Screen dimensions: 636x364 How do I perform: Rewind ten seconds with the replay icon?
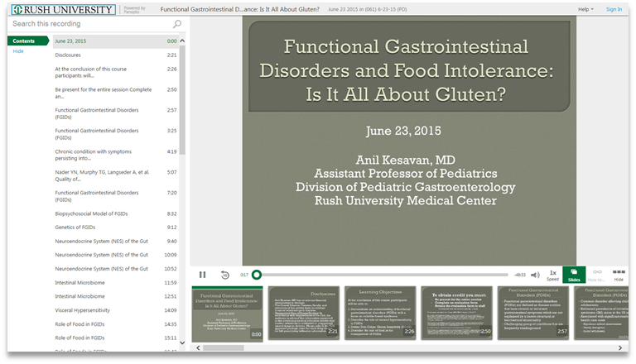coord(224,275)
